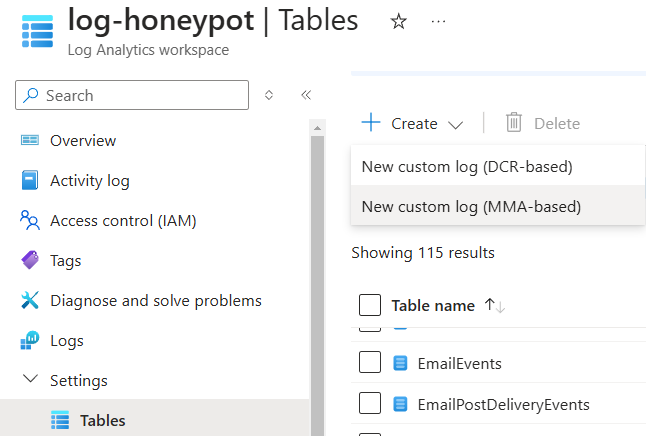Screen dimensions: 646x436
Task: Click the search magnifier icon
Action: tap(30, 95)
